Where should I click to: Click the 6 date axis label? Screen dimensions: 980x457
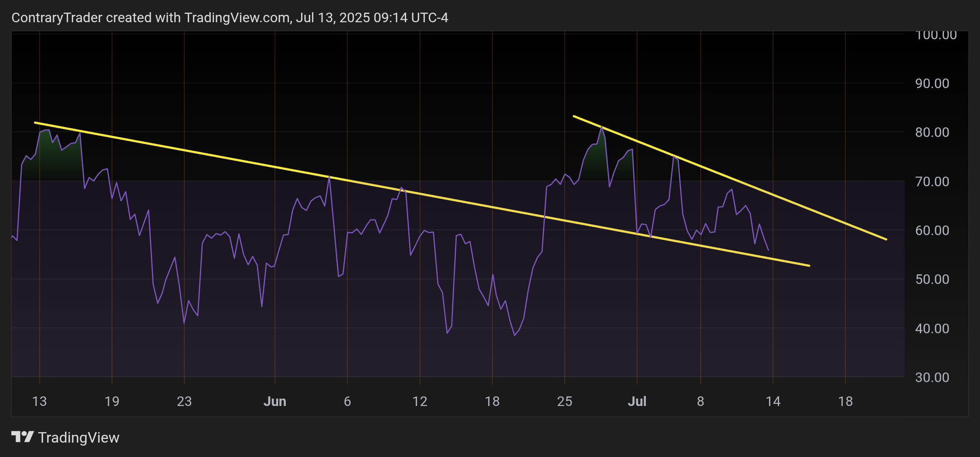347,401
